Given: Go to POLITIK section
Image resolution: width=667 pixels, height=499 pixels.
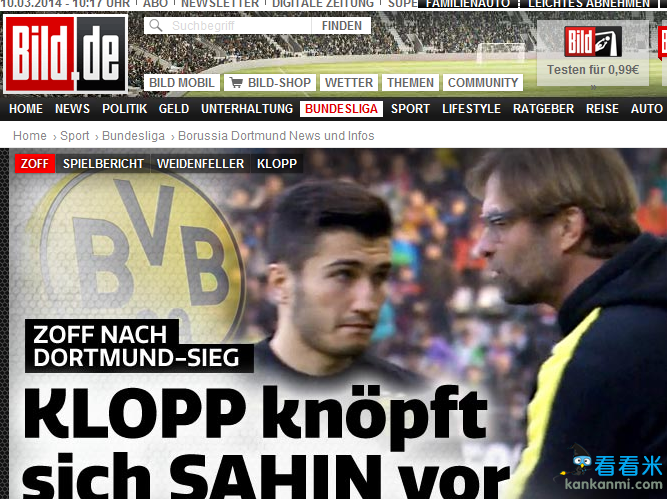Looking at the screenshot, I should click(124, 109).
